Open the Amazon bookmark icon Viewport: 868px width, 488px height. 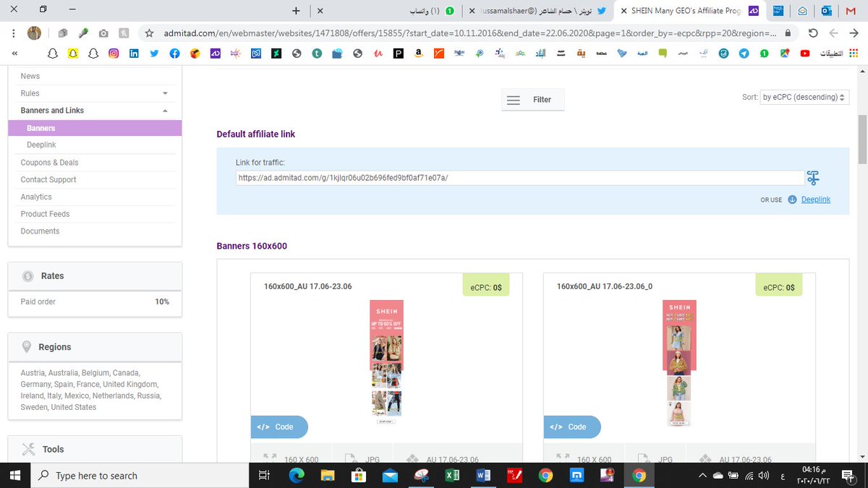(x=418, y=53)
